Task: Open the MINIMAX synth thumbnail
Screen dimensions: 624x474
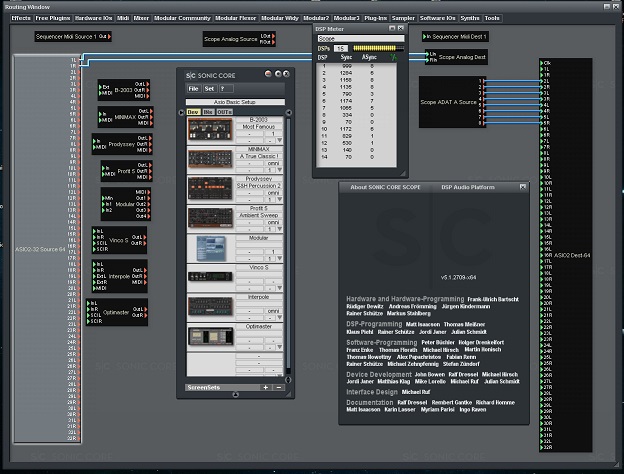Action: tap(210, 159)
